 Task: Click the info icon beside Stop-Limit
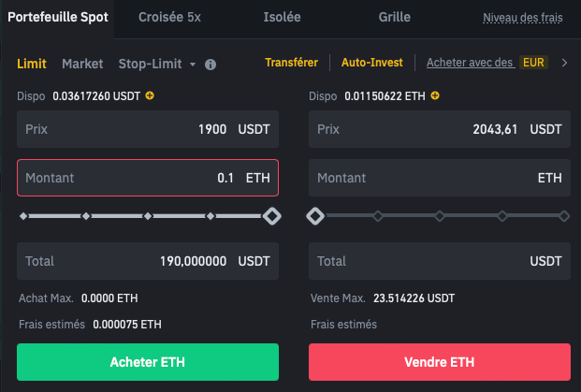click(211, 65)
